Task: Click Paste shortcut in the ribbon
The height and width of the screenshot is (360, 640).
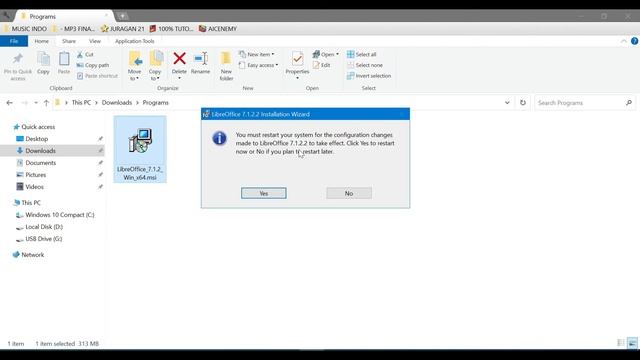Action: [x=97, y=76]
